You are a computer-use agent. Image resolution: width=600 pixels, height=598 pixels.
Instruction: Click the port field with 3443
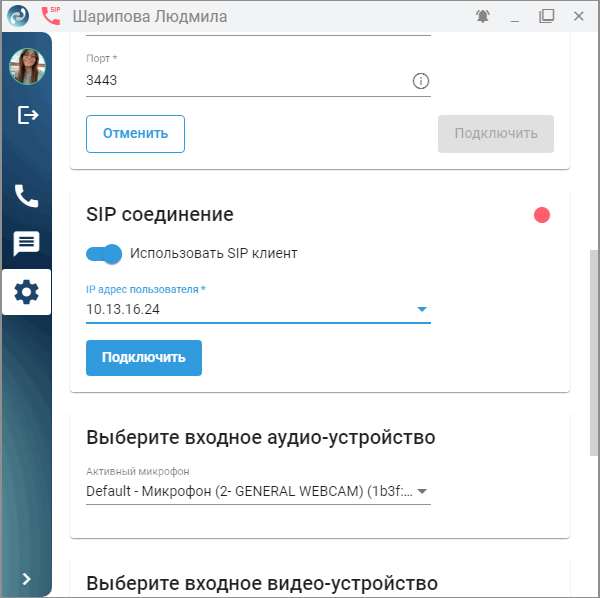pos(258,81)
